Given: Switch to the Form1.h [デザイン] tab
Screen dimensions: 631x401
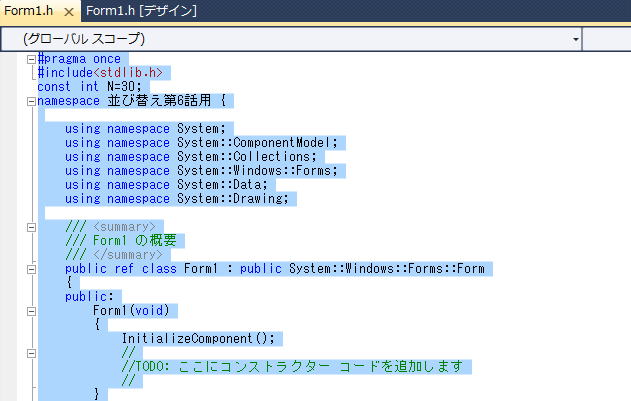Looking at the screenshot, I should point(141,10).
